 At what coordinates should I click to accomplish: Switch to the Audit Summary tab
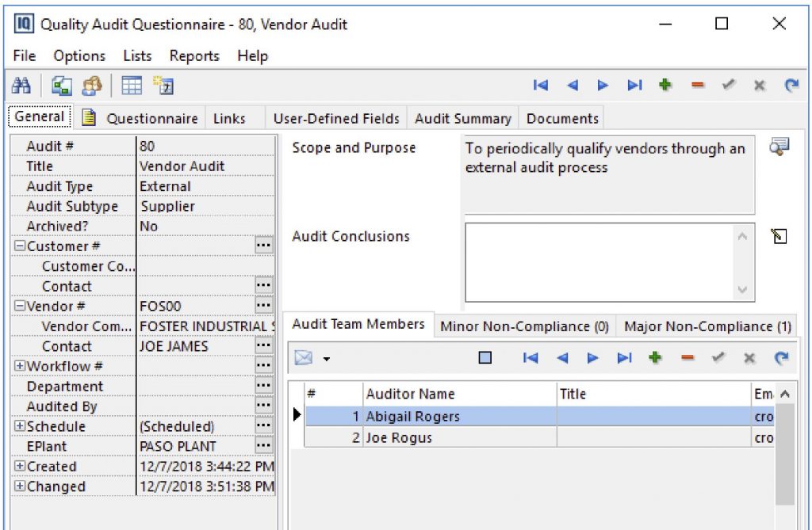(x=463, y=119)
